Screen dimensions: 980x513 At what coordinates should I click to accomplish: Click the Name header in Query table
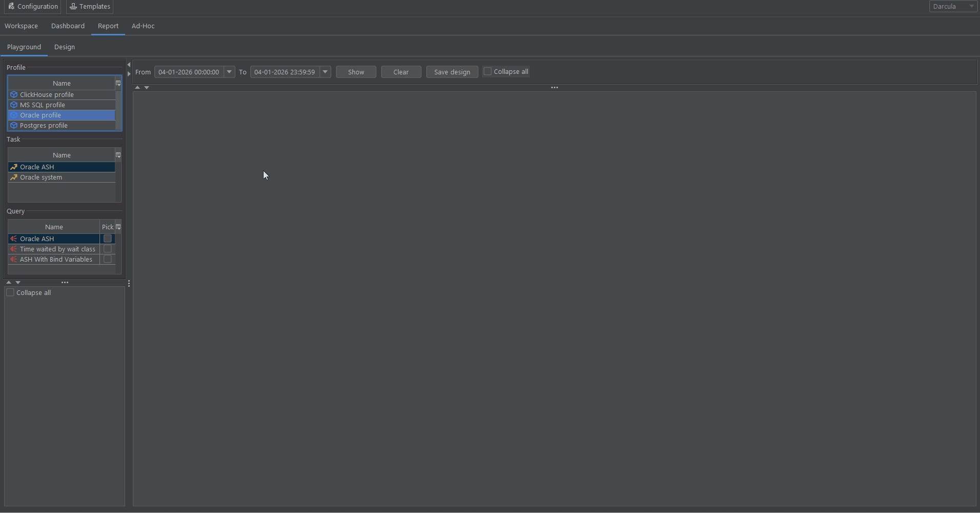coord(54,227)
